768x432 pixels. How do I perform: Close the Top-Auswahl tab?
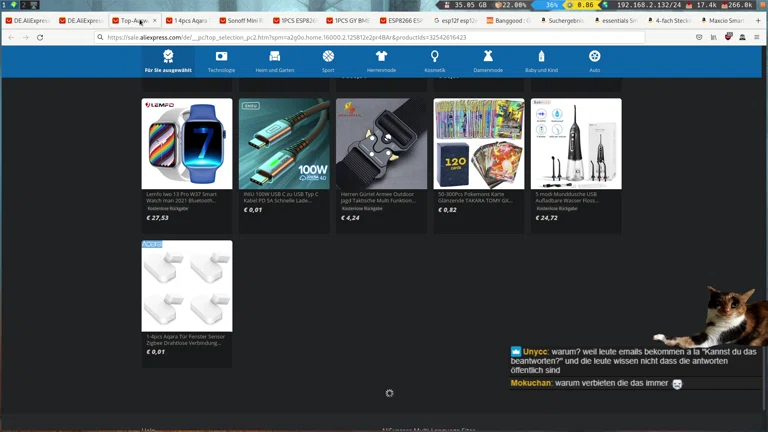coord(155,21)
